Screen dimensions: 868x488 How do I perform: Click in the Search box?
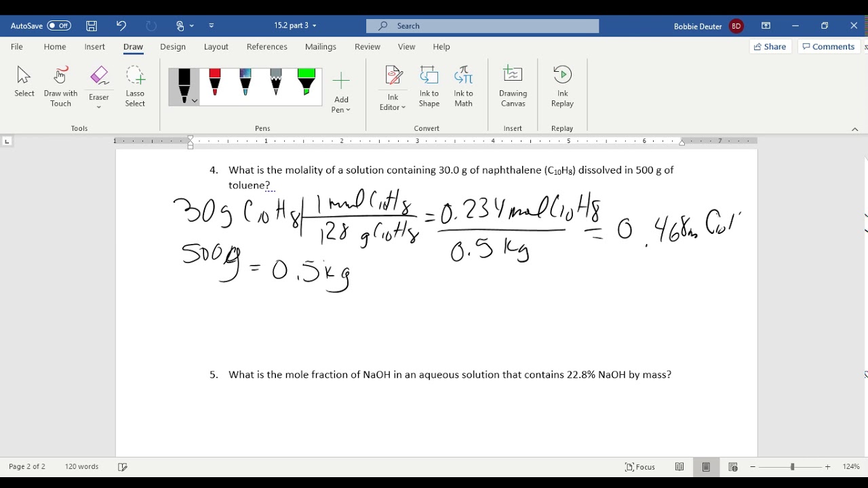click(x=483, y=26)
